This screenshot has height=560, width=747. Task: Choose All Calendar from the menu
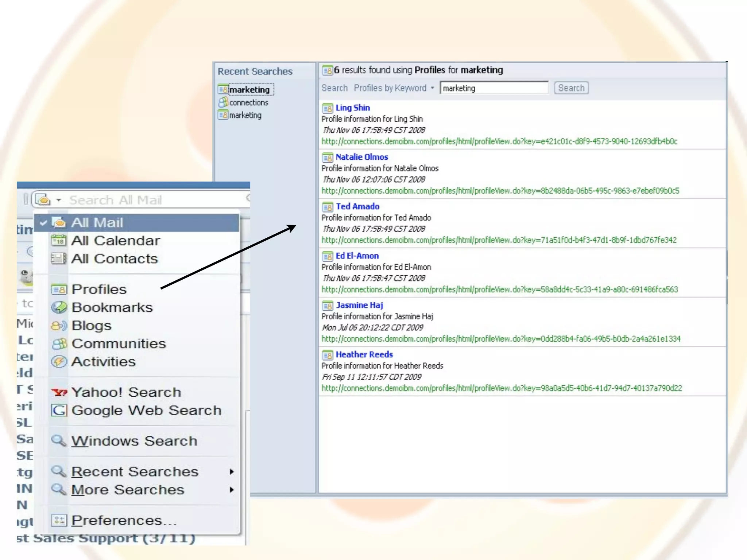tap(115, 241)
